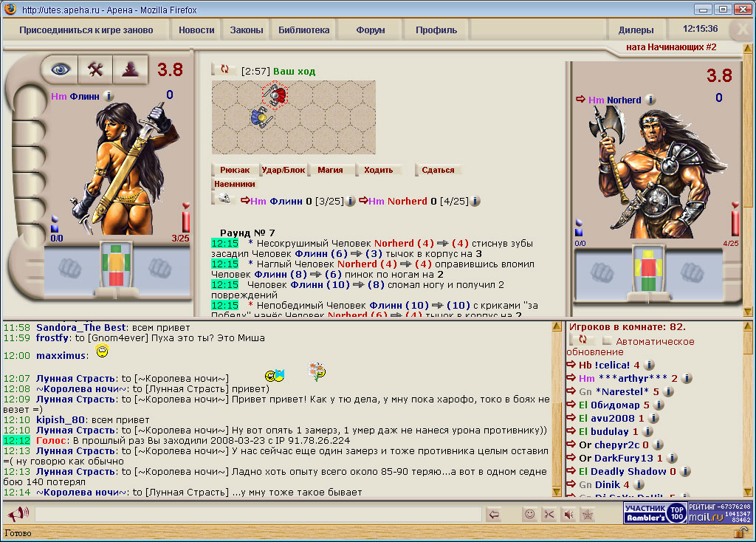The width and height of the screenshot is (756, 542).
Task: Open Законы menu item
Action: point(247,30)
